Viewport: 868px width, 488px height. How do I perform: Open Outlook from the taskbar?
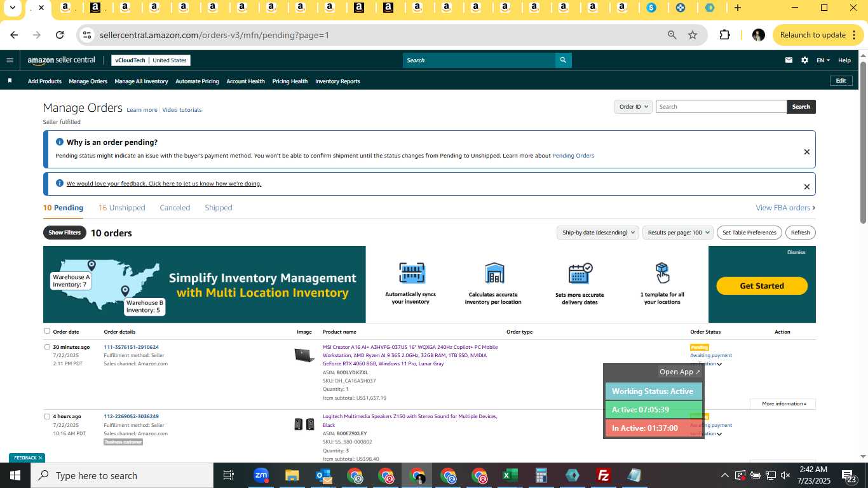pos(323,475)
